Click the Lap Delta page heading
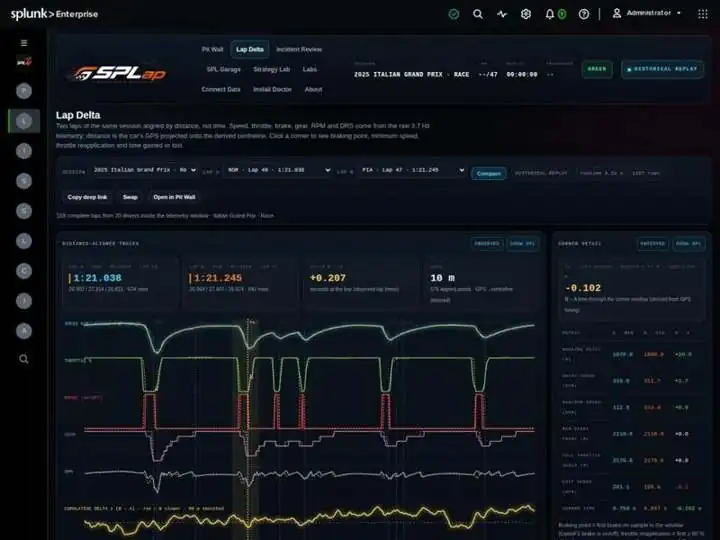The width and height of the screenshot is (720, 540). point(78,115)
